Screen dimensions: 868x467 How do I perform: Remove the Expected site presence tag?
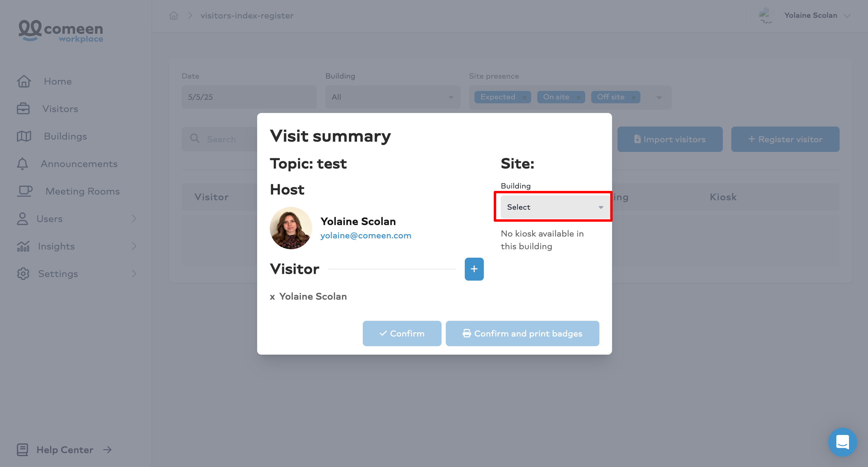(524, 98)
